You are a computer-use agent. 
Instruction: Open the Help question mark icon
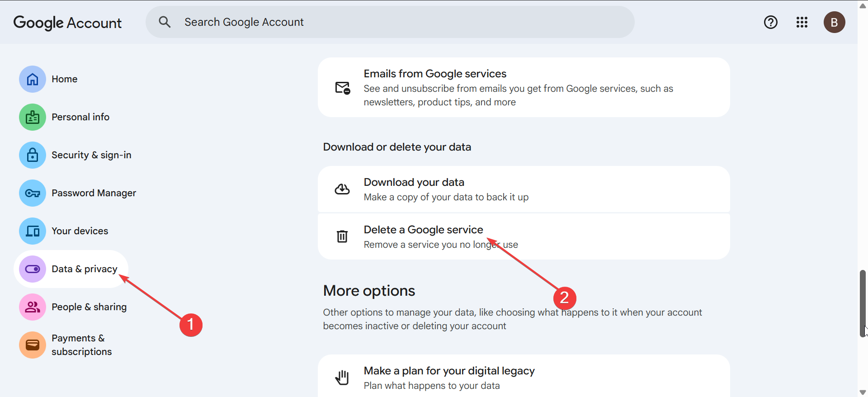tap(771, 22)
